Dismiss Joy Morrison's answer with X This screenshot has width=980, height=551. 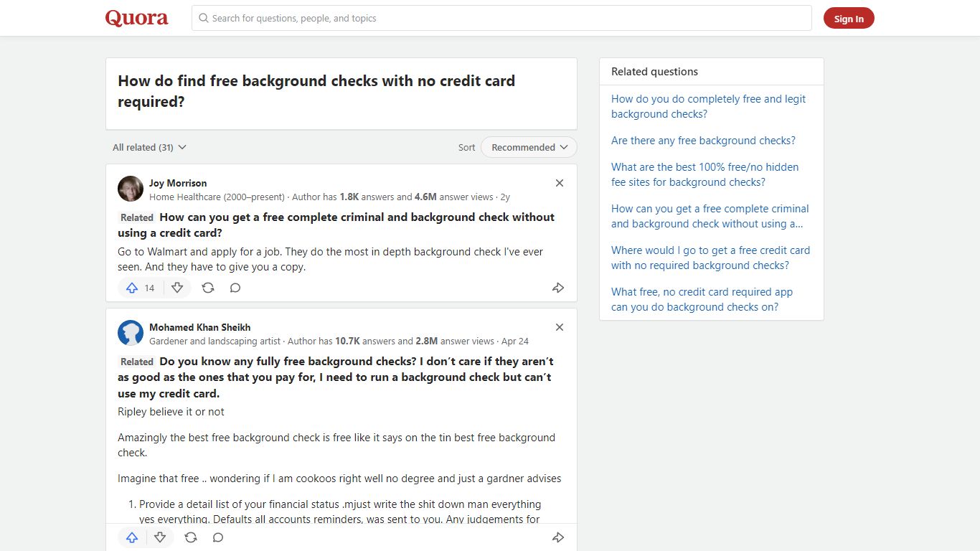(x=560, y=183)
